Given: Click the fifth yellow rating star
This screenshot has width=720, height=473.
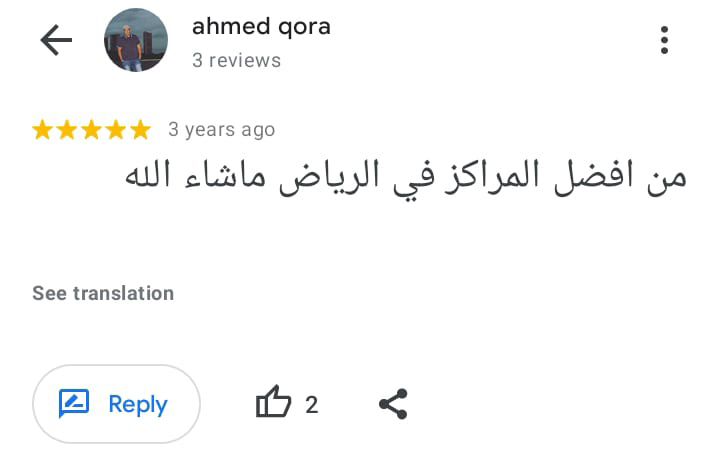Looking at the screenshot, I should click(140, 130).
